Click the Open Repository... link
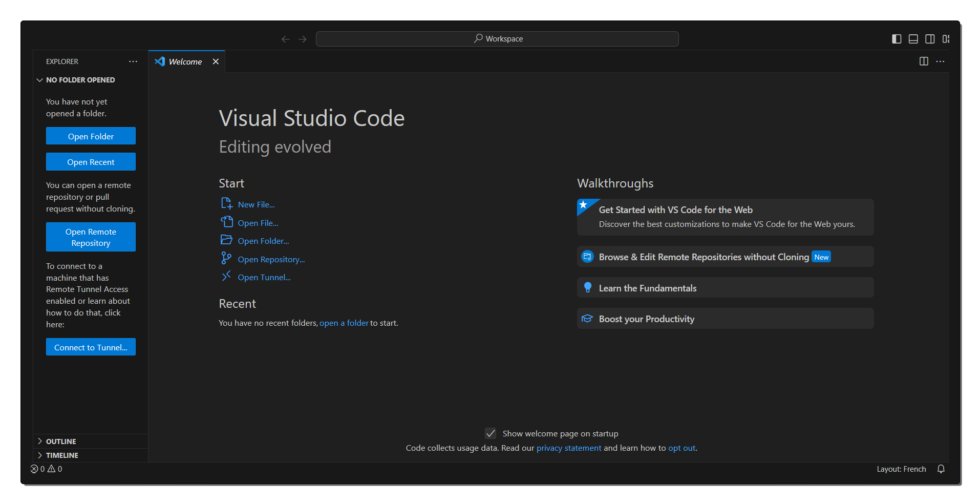The width and height of the screenshot is (980, 504). pyautogui.click(x=271, y=260)
